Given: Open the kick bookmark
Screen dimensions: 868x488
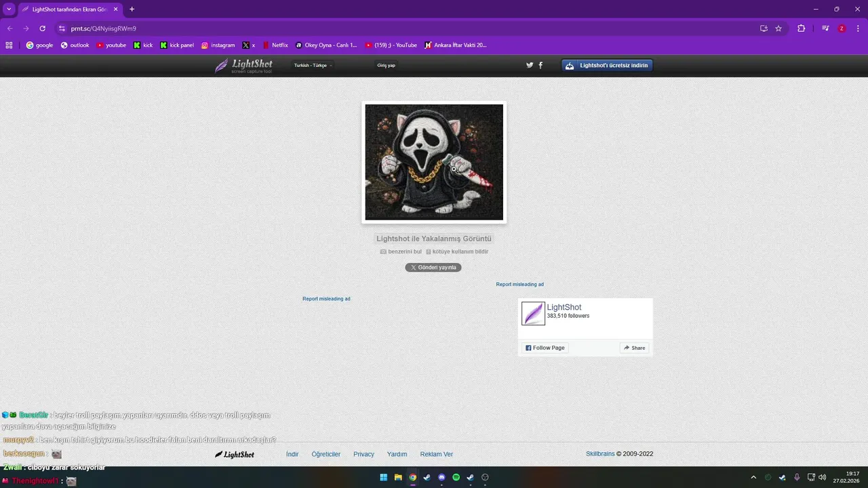Looking at the screenshot, I should tap(143, 45).
